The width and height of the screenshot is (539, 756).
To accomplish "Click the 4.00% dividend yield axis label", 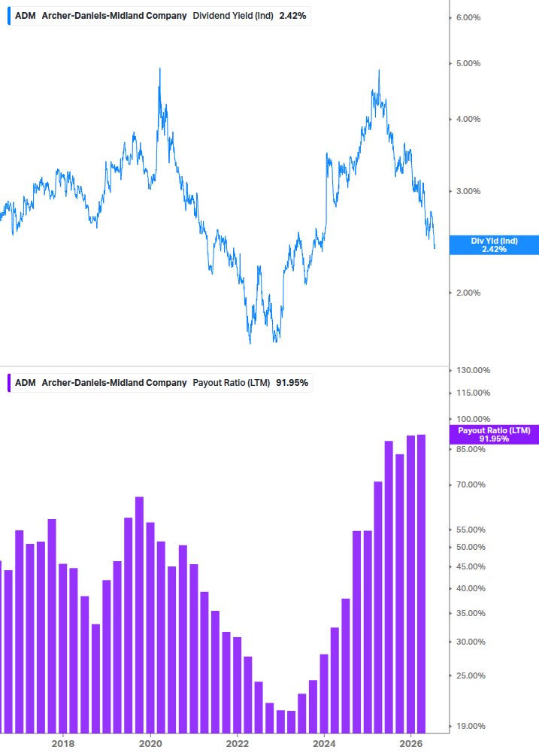I will click(468, 119).
